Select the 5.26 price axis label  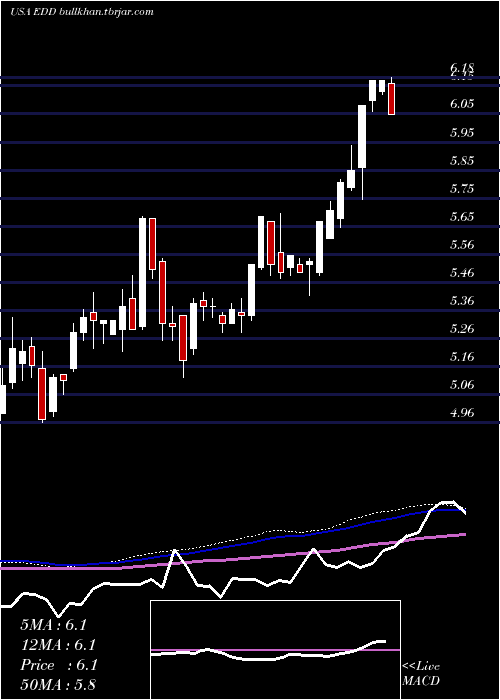[462, 329]
